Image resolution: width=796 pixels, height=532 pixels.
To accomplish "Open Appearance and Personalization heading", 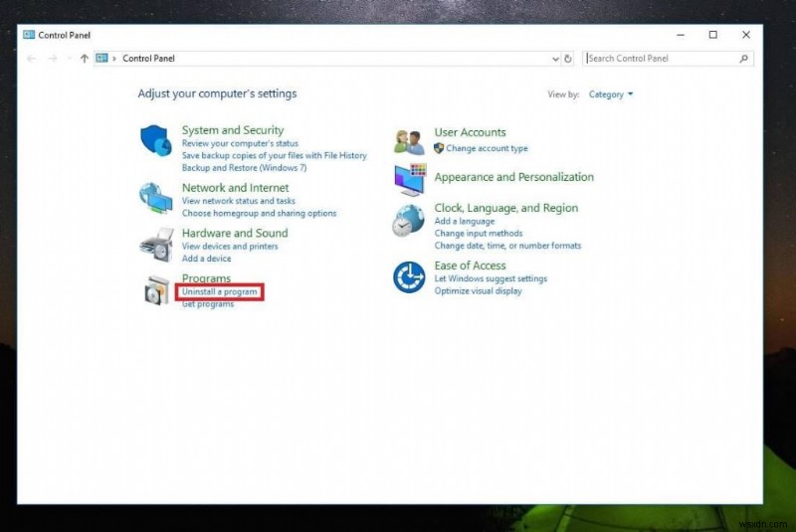I will (513, 177).
